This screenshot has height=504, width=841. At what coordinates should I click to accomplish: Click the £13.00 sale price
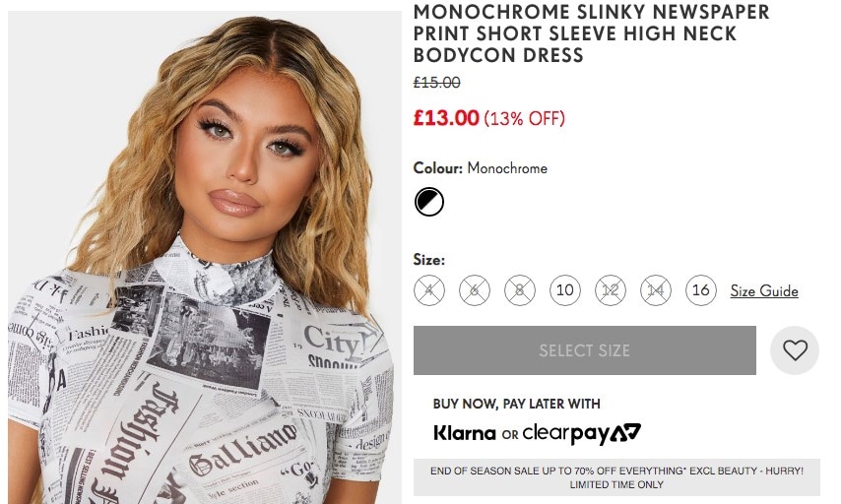coord(446,117)
